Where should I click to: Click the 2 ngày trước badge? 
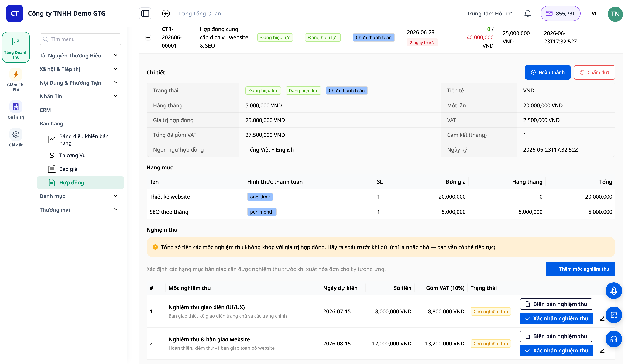pos(422,43)
